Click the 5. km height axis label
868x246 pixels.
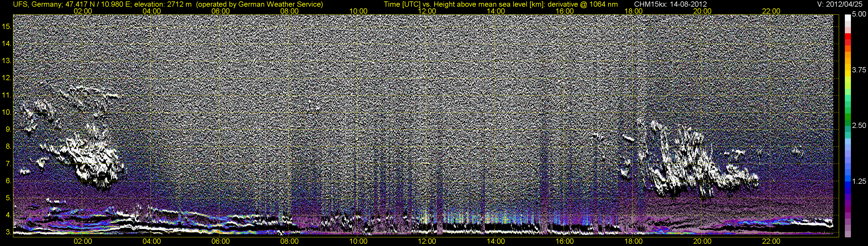click(x=8, y=198)
